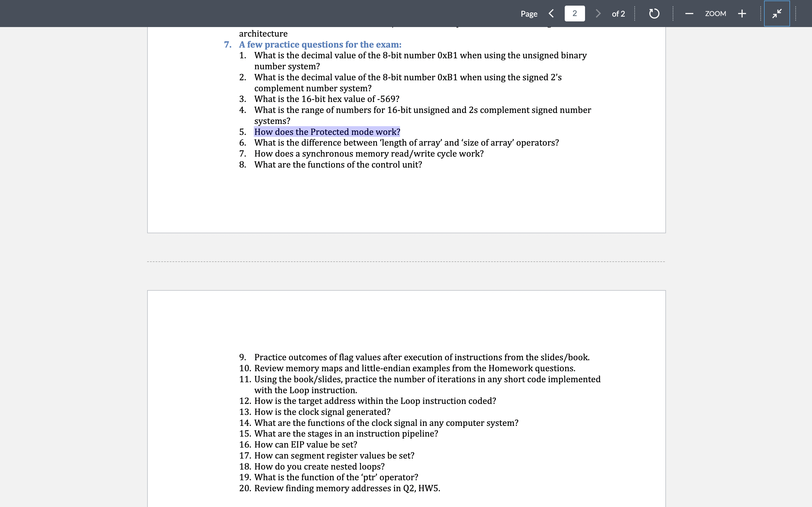Viewport: 812px width, 507px height.
Task: Select question about 16-bit hex value of -569
Action: point(326,99)
